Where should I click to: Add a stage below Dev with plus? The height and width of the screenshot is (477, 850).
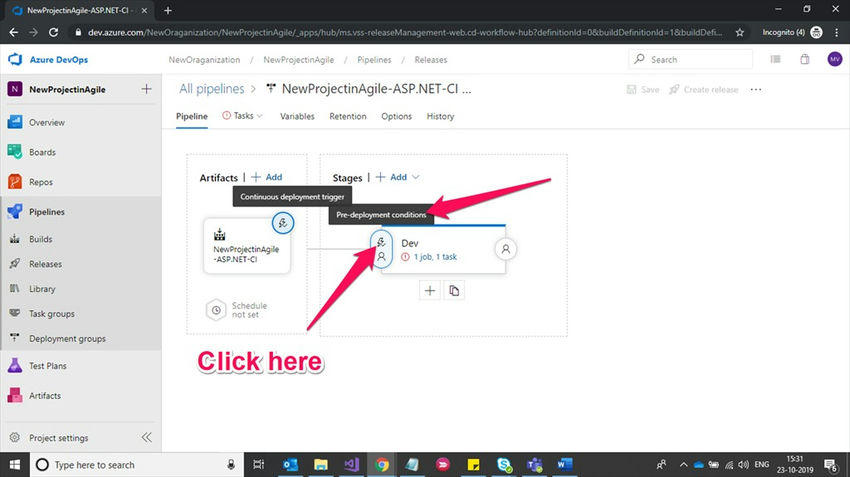[x=429, y=291]
